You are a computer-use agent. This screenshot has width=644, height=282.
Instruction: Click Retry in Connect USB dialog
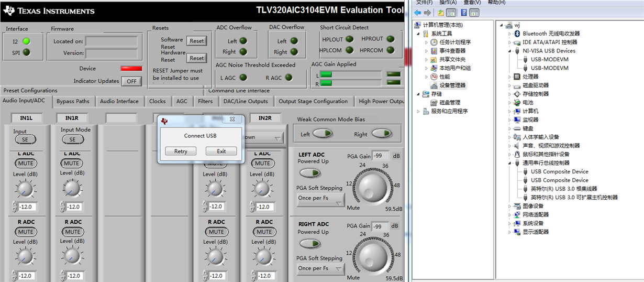[x=181, y=151]
